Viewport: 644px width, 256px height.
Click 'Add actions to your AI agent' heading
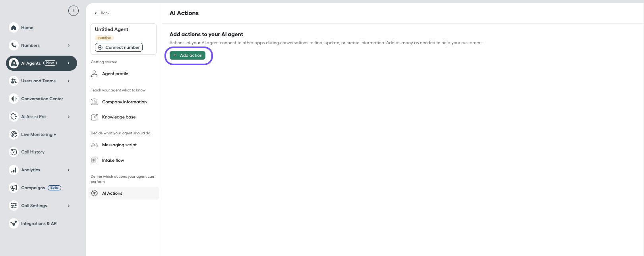point(207,34)
